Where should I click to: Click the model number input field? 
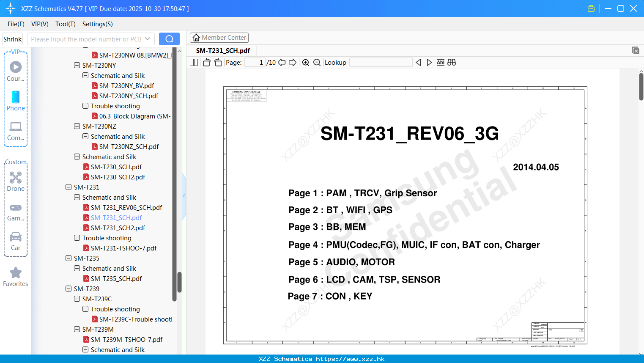pos(86,39)
